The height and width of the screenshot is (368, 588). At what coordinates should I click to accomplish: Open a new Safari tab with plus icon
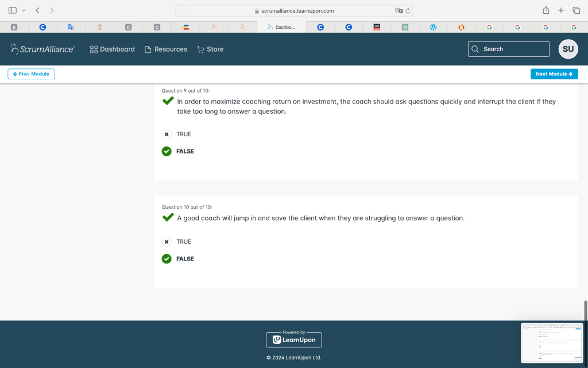(561, 10)
